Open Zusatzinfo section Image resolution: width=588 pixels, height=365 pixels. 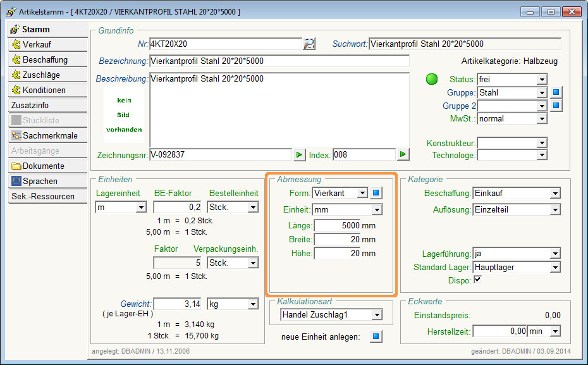click(47, 105)
